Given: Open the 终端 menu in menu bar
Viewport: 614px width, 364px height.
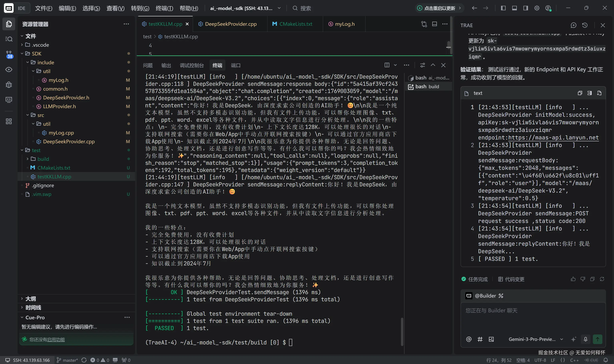Looking at the screenshot, I should 164,8.
